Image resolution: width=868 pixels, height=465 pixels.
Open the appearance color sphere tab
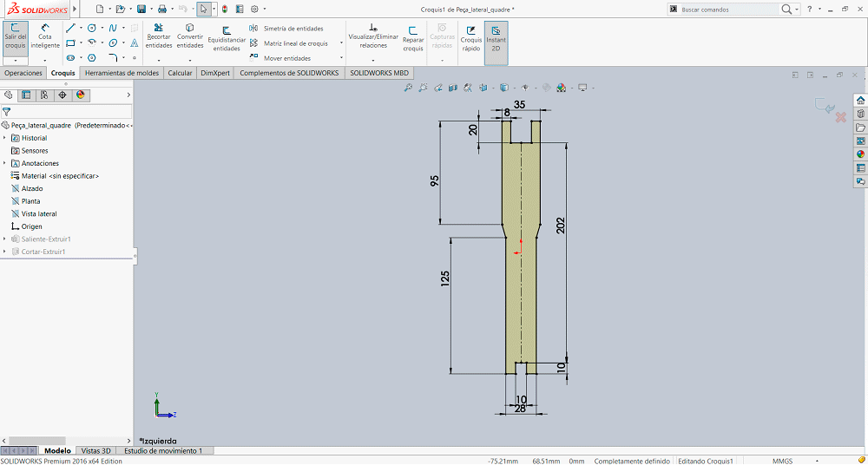click(x=81, y=95)
